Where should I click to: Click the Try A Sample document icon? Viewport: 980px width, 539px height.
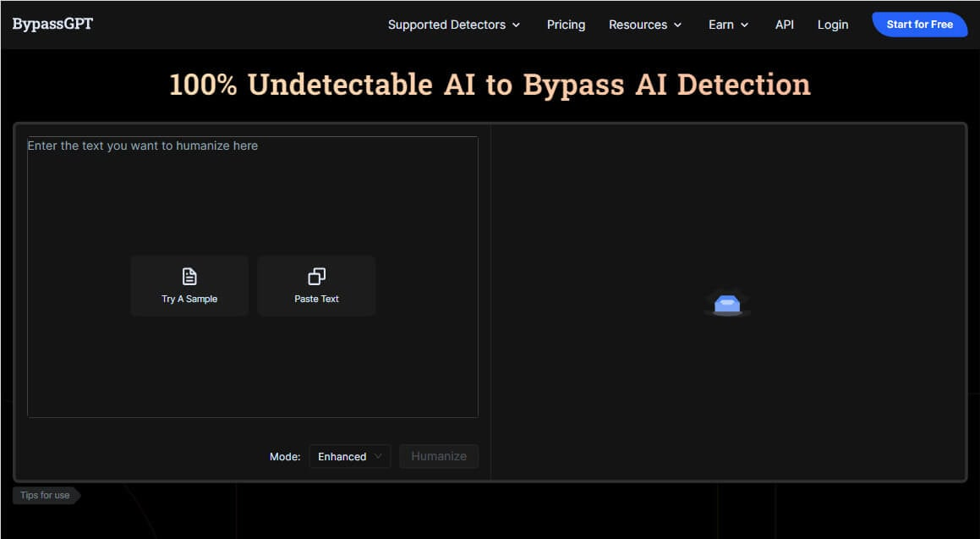189,277
